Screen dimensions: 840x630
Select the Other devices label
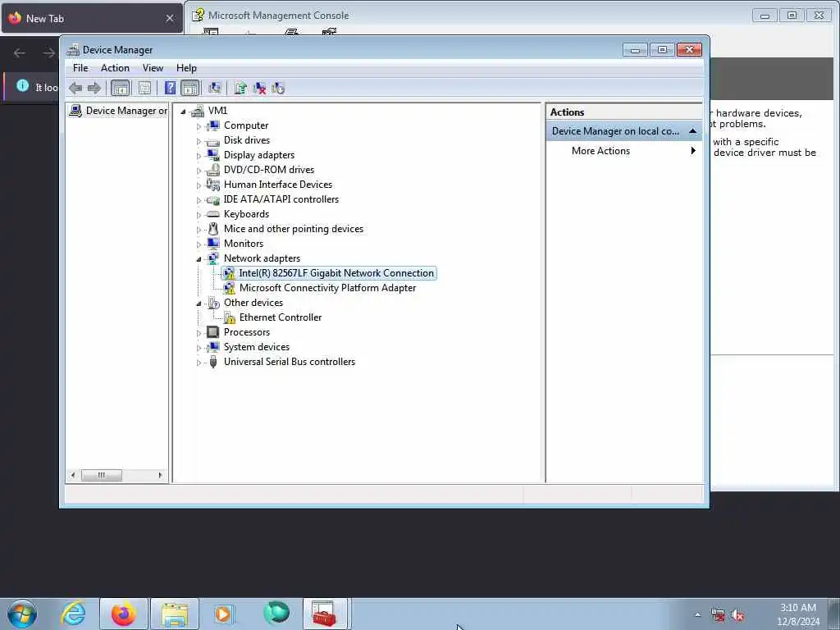point(253,303)
